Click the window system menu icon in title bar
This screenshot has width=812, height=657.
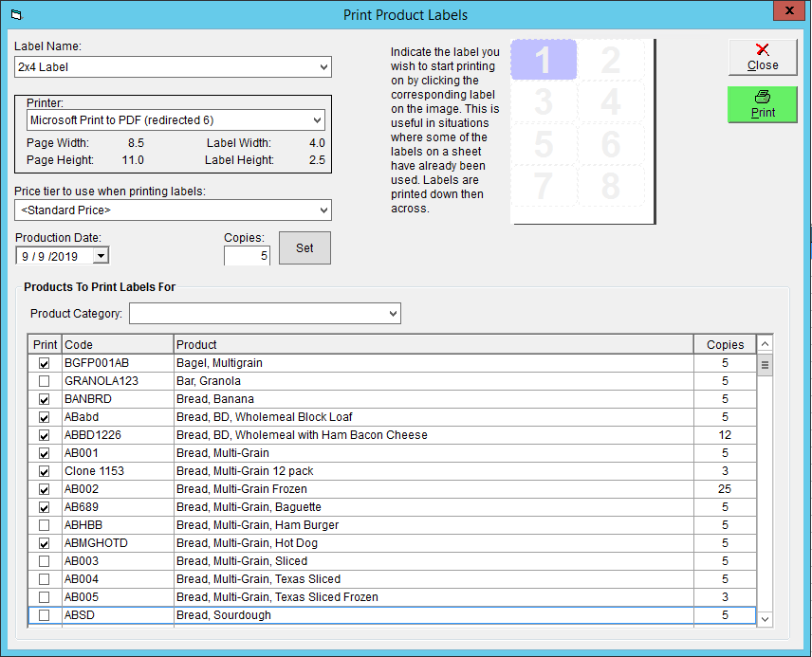click(x=16, y=15)
